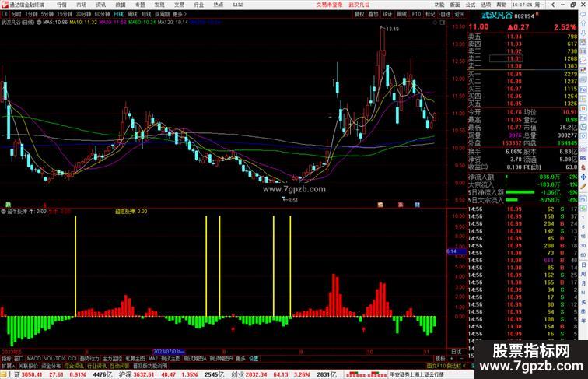Click the 2023/07/03 date label
588x379 pixels.
coord(168,352)
